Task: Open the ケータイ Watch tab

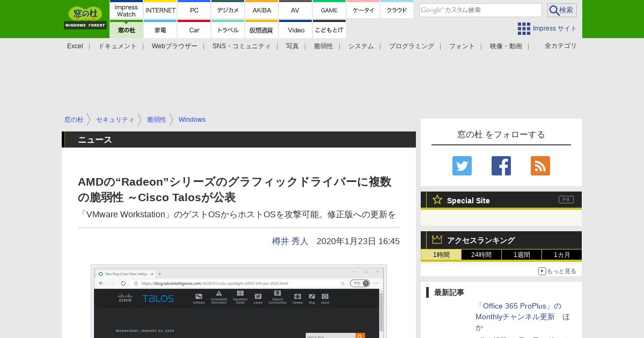Action: pyautogui.click(x=363, y=10)
